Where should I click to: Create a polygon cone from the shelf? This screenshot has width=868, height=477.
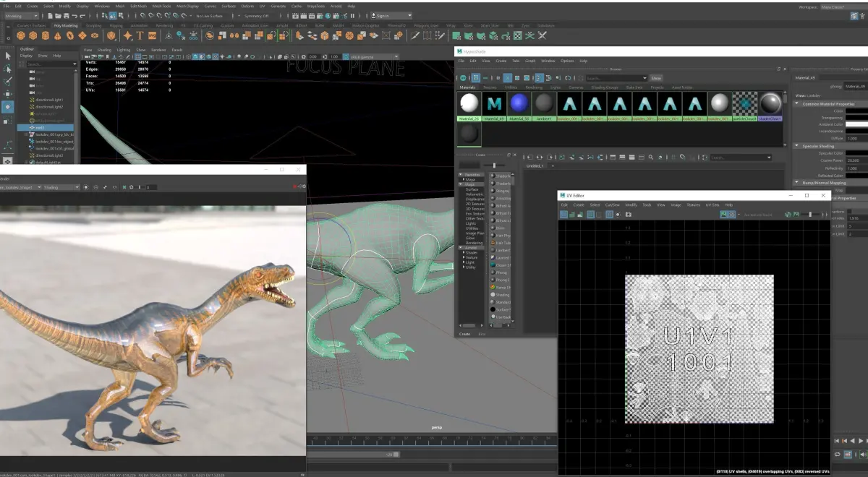(x=58, y=35)
